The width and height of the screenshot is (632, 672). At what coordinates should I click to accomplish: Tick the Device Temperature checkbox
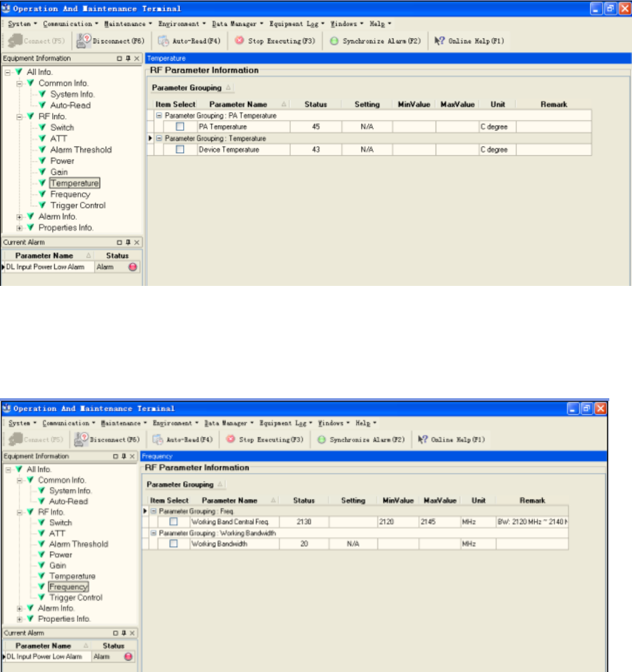180,149
